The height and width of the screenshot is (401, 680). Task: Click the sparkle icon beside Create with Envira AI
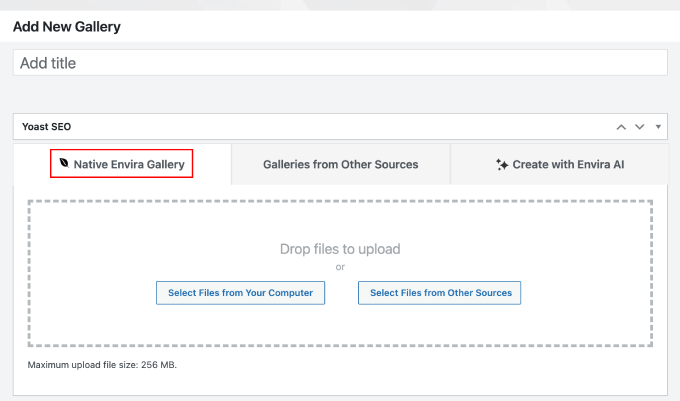[502, 164]
